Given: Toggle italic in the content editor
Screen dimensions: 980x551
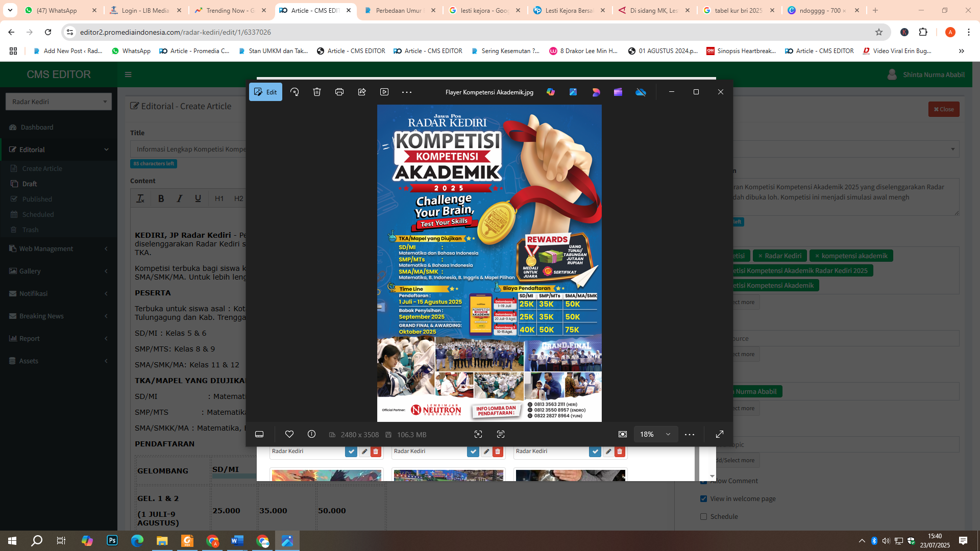Looking at the screenshot, I should pos(179,198).
